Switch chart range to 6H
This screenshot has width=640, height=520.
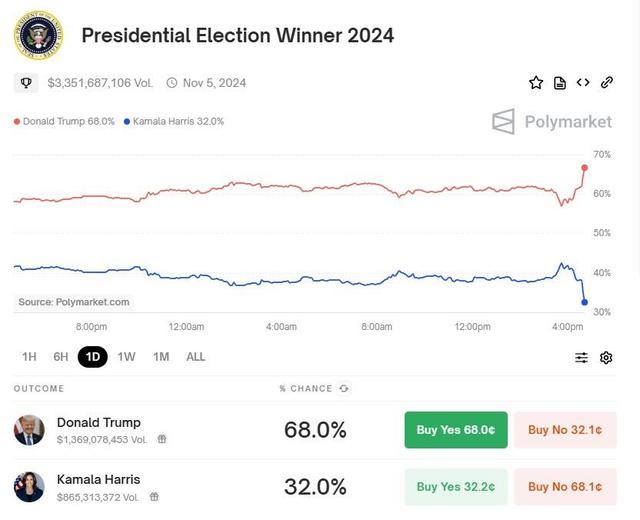[61, 357]
